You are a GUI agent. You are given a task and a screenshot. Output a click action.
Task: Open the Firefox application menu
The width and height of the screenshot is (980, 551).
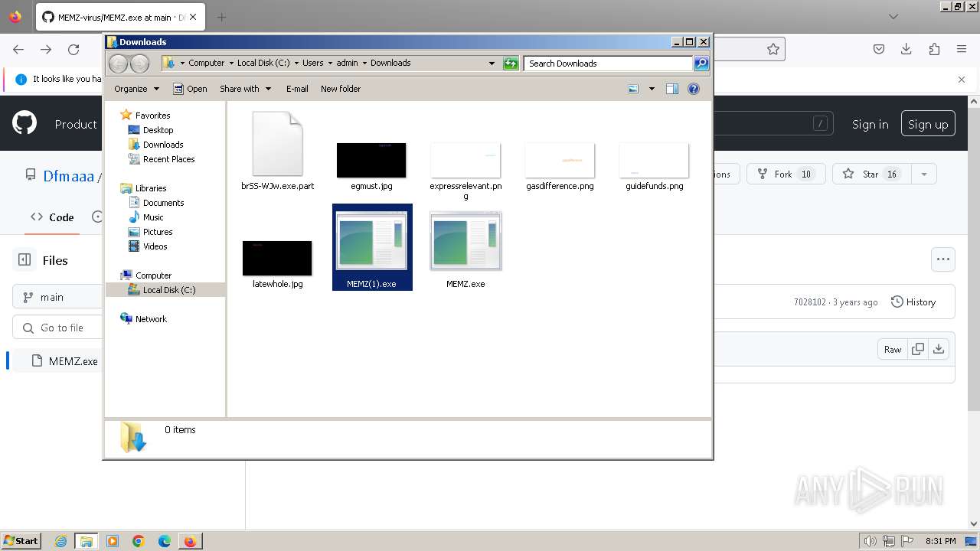962,49
